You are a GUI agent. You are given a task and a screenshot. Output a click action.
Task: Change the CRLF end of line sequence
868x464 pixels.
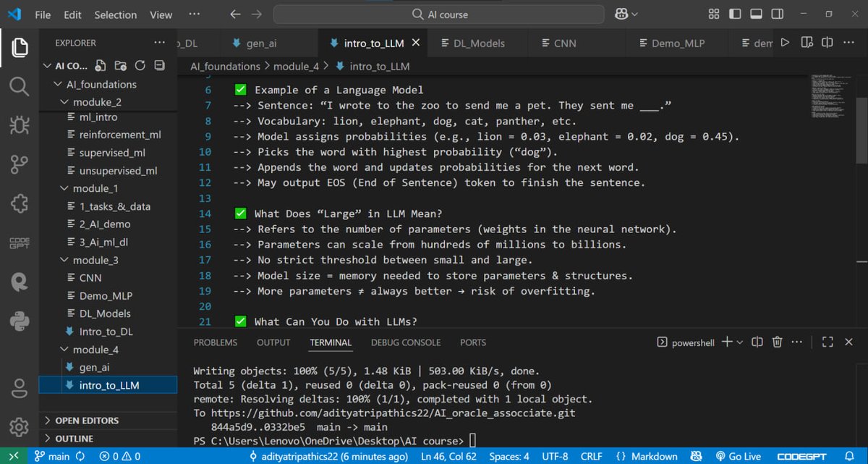(x=592, y=456)
